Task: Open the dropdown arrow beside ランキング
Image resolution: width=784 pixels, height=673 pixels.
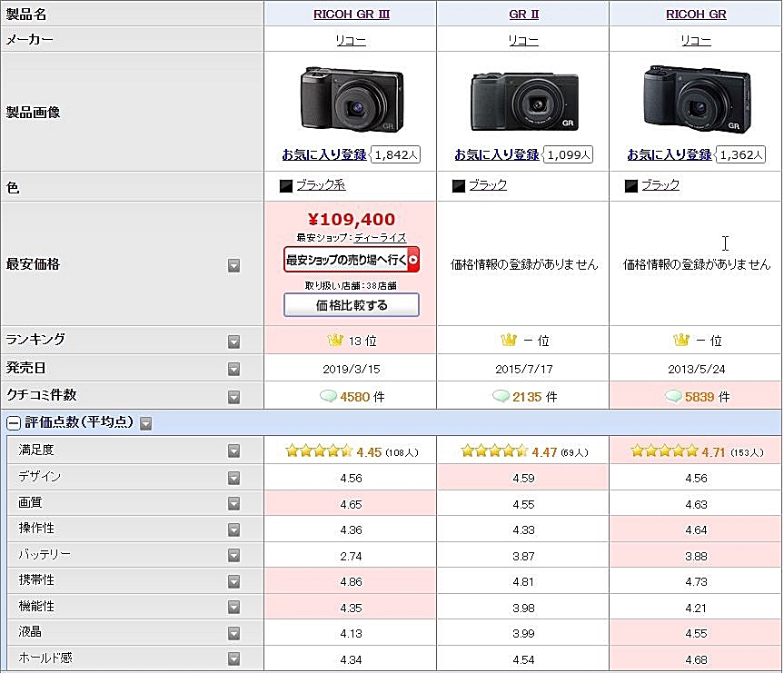Action: pos(233,341)
